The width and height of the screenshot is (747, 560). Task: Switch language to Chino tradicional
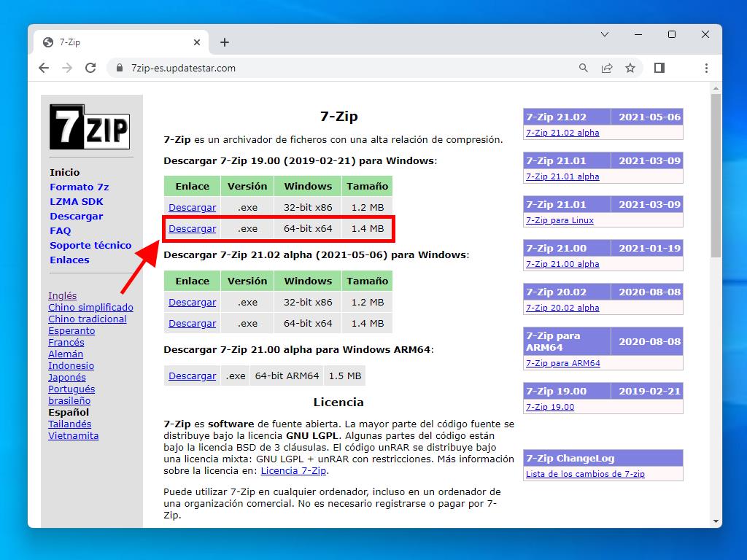tap(88, 319)
